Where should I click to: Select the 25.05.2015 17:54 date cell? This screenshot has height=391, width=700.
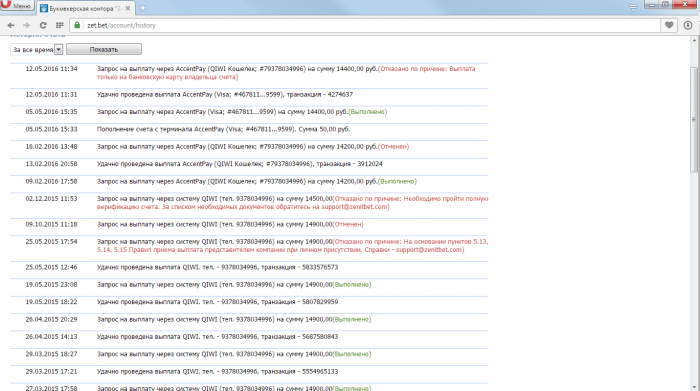[x=51, y=241]
